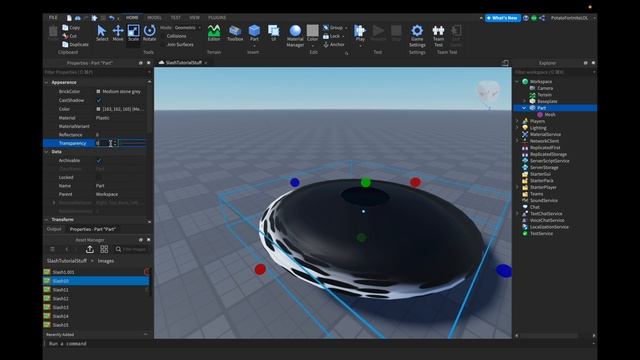Start a Team Test
This screenshot has height=360, width=640.
click(438, 36)
